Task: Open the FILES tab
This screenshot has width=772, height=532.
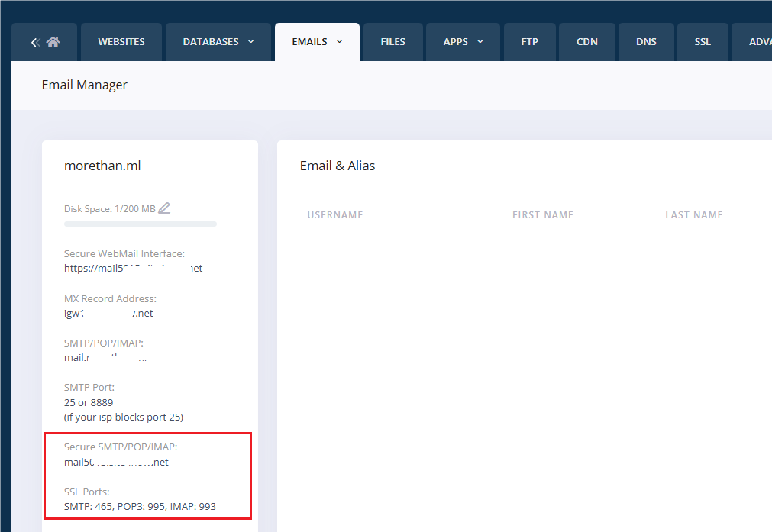Action: pos(392,41)
